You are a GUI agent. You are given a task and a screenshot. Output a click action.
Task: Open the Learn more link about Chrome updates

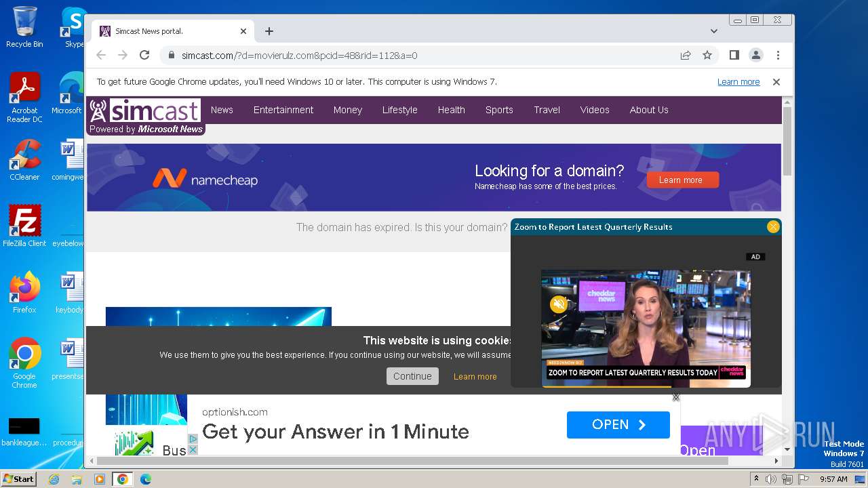point(738,82)
